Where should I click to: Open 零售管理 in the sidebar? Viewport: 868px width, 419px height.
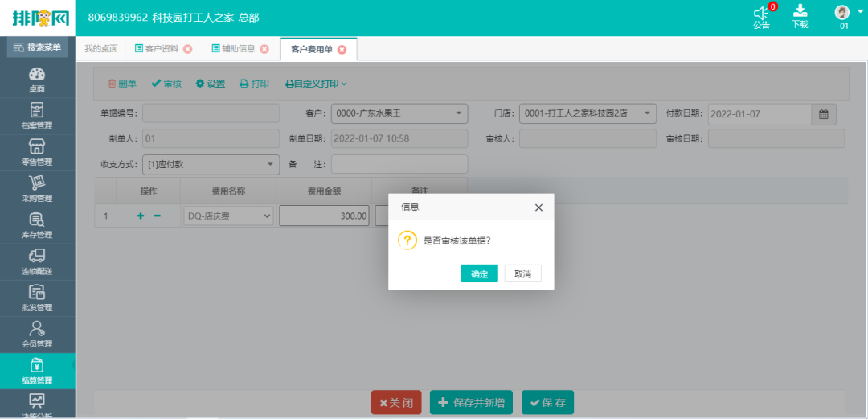tap(37, 151)
